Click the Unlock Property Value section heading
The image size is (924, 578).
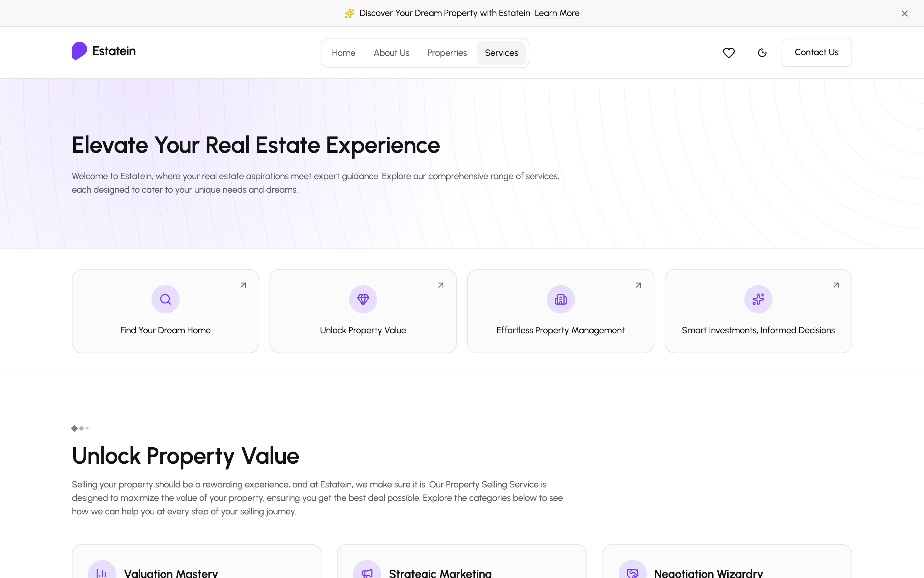click(185, 456)
